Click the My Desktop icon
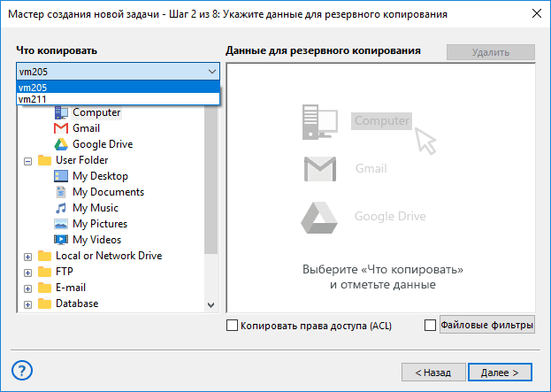Image resolution: width=551 pixels, height=392 pixels. 61,176
